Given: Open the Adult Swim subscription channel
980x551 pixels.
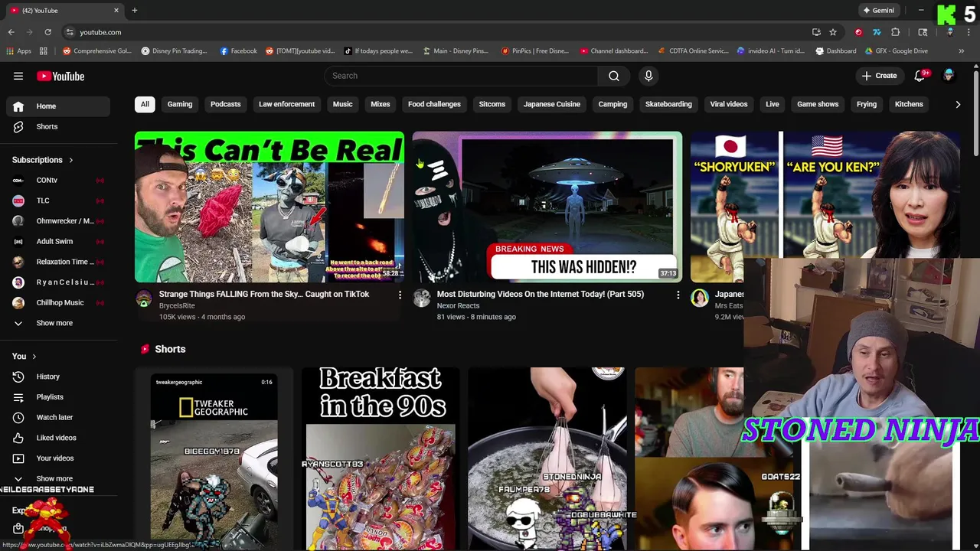Looking at the screenshot, I should coord(55,242).
